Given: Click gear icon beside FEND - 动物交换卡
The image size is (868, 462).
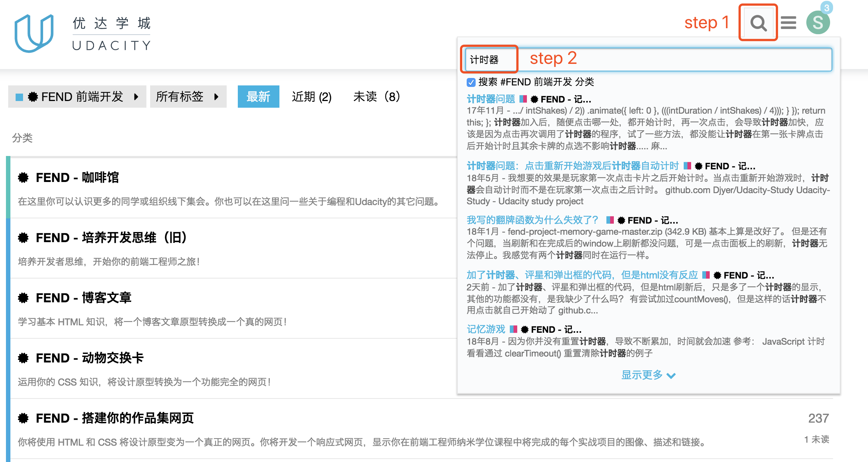Looking at the screenshot, I should click(23, 358).
